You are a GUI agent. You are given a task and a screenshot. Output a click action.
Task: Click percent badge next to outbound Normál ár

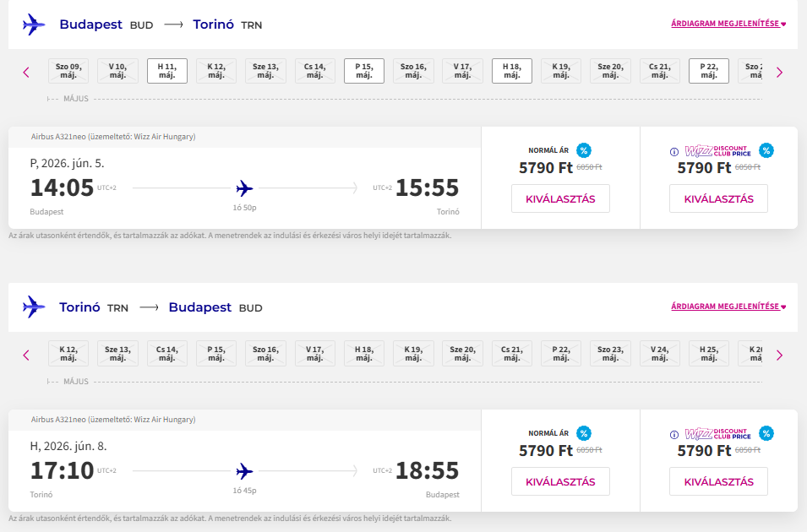[x=584, y=150]
